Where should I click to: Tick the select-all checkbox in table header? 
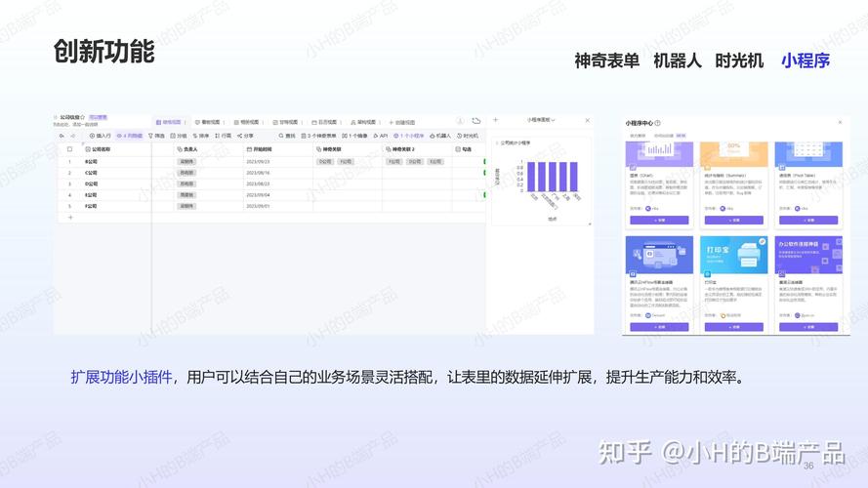pos(69,149)
